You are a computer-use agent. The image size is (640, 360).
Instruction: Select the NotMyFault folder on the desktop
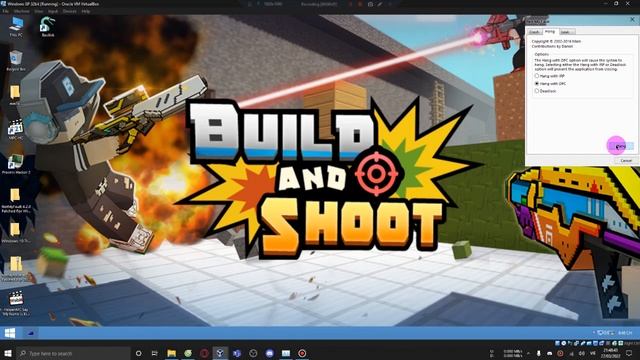coord(16,200)
